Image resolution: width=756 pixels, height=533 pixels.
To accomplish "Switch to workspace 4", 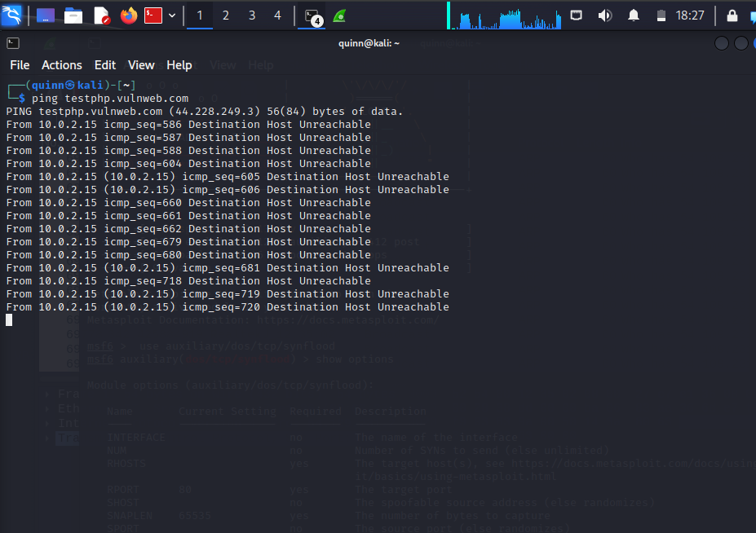I will 277,15.
